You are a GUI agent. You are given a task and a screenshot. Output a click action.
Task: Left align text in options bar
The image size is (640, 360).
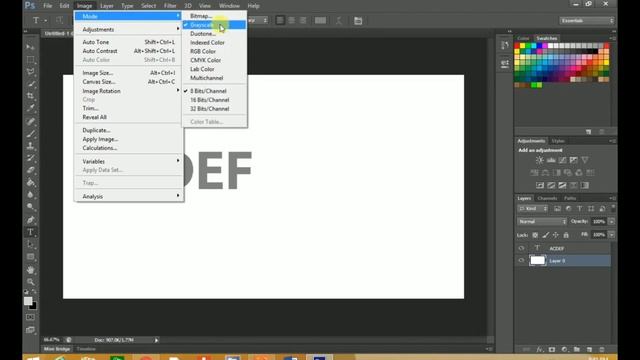(280, 20)
